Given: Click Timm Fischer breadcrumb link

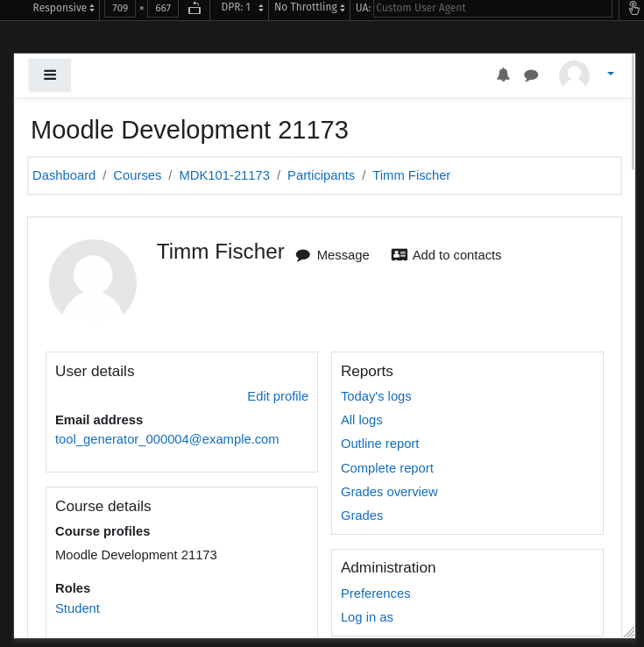Looking at the screenshot, I should coord(412,175).
